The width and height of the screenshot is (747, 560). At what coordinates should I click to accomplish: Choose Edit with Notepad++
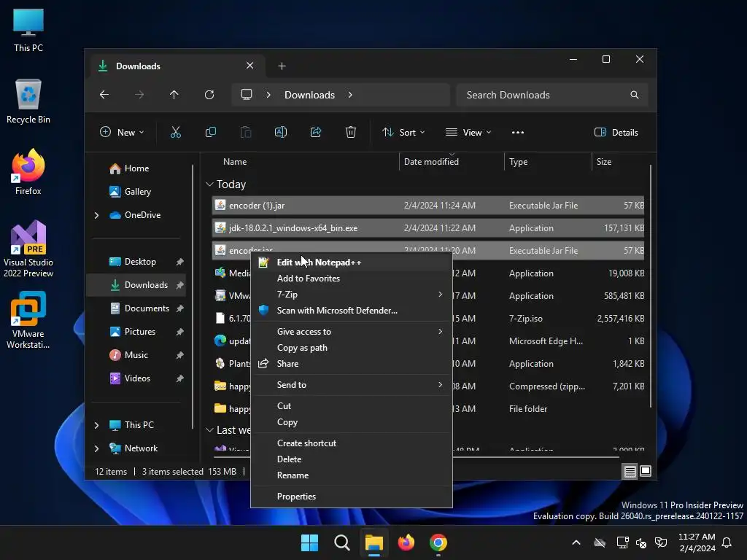pos(352,262)
